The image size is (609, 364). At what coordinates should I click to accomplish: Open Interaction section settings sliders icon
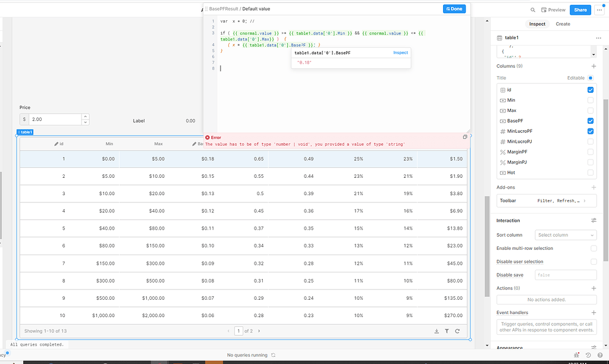tap(594, 221)
